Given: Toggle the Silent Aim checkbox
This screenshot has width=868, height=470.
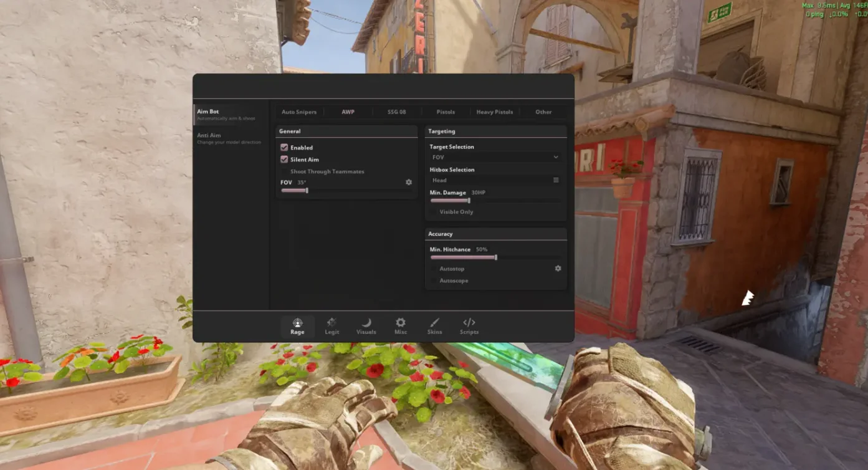Looking at the screenshot, I should point(284,160).
